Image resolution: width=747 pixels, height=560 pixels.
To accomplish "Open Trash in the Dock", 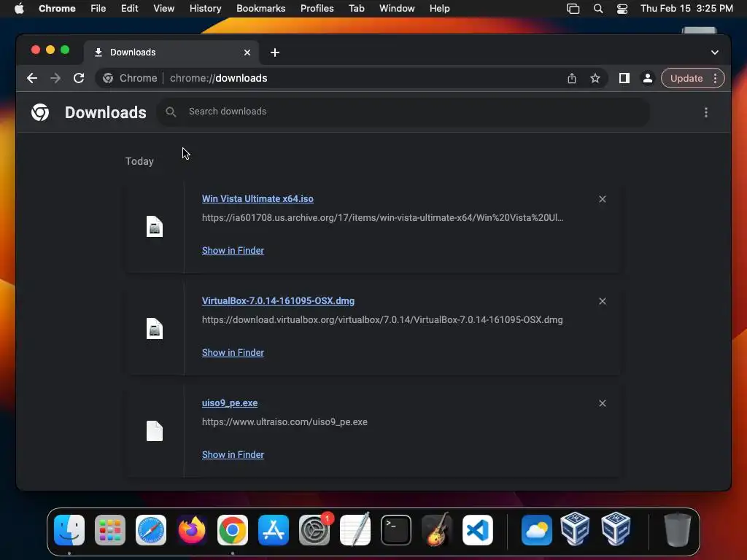I will point(677,530).
